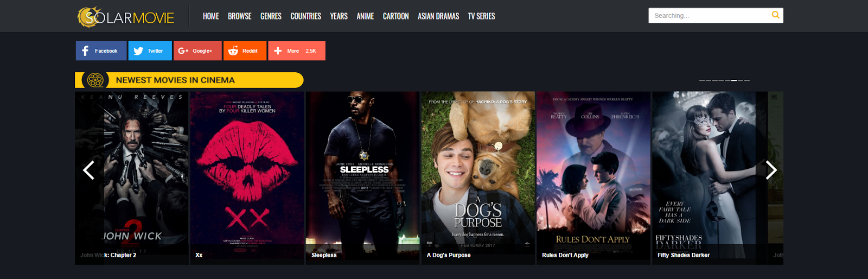This screenshot has height=279, width=868.
Task: Show the previous carousel movies with left arrow
Action: tap(88, 170)
